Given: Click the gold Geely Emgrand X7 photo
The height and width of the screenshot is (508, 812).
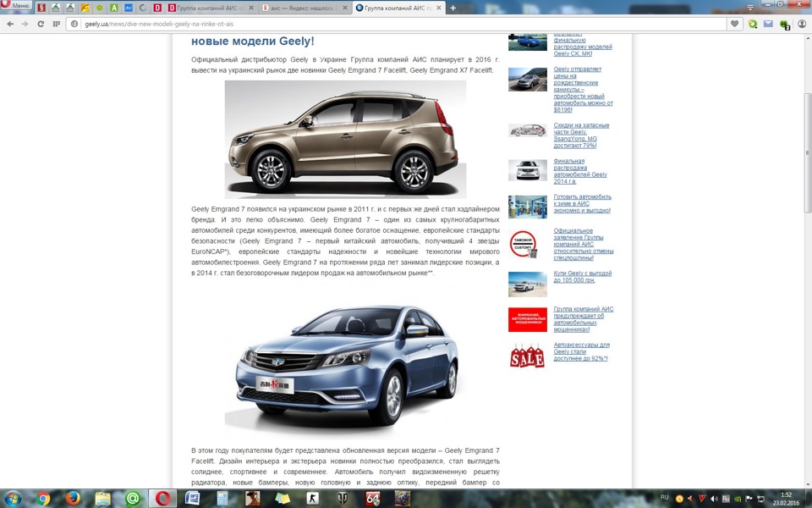Looking at the screenshot, I should point(345,139).
